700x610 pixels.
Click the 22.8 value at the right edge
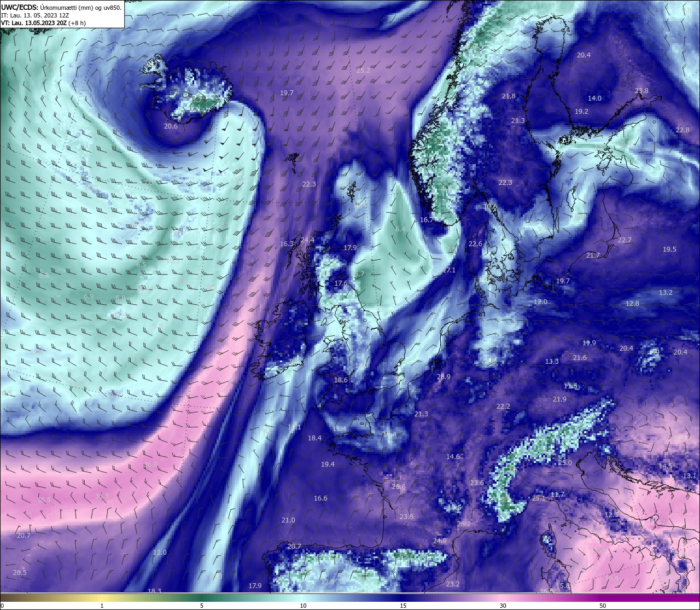[x=682, y=130]
